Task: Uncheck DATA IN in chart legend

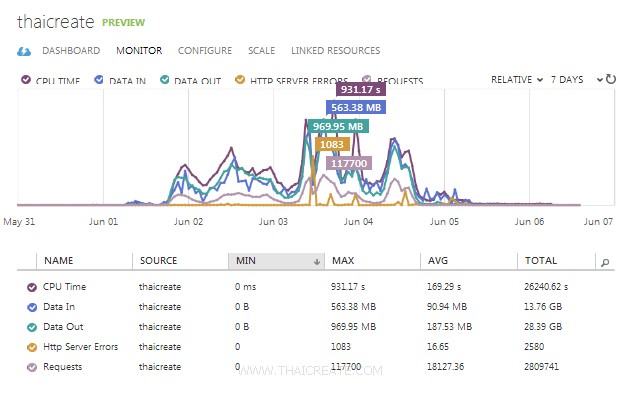Action: [99, 80]
